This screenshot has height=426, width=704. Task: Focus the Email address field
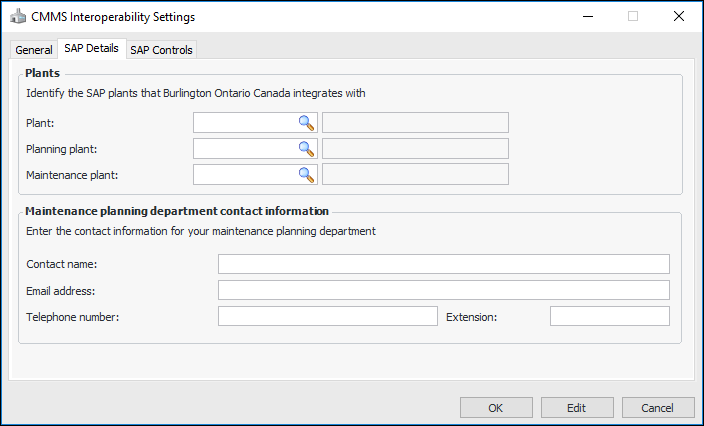443,290
